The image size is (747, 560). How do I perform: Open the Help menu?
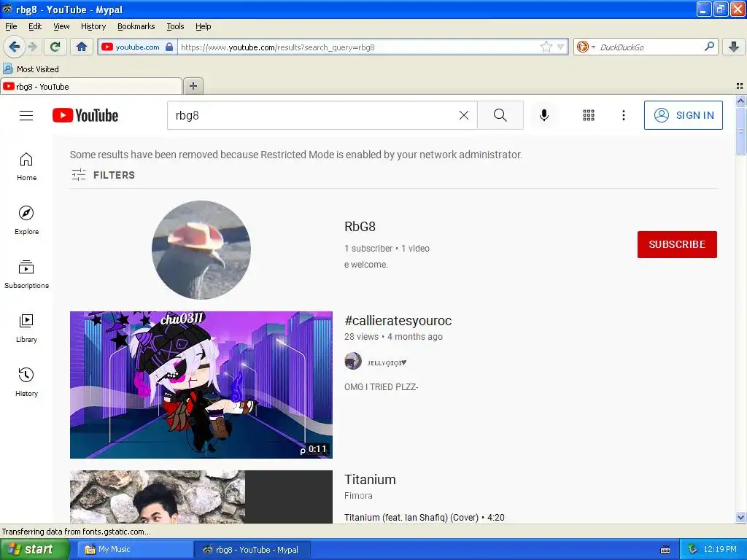pos(204,26)
